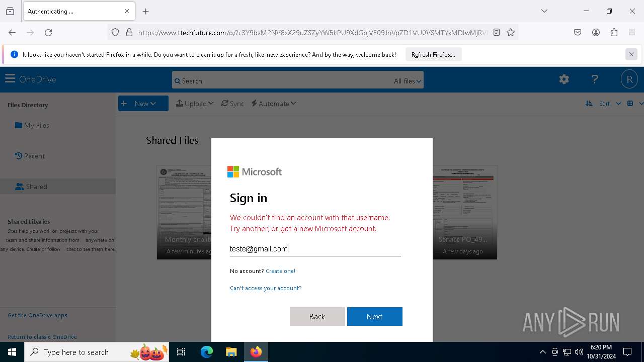The image size is (644, 362).
Task: Open the volume control icon
Action: point(579,352)
